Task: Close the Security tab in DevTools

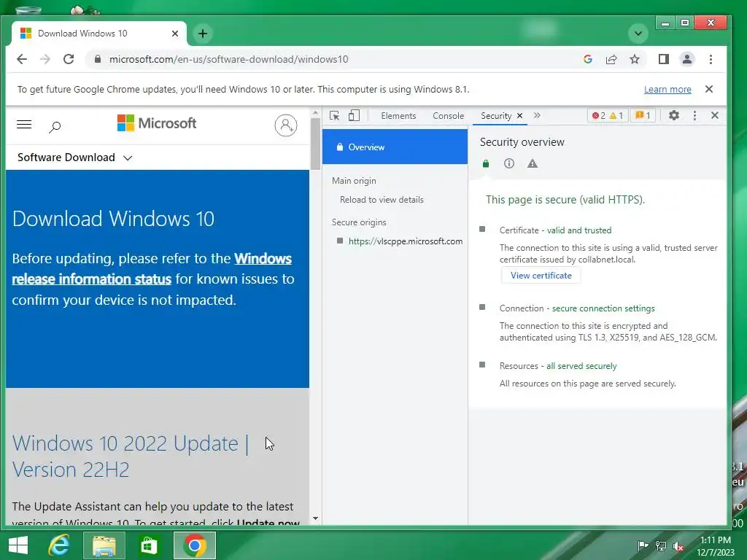Action: click(x=519, y=116)
